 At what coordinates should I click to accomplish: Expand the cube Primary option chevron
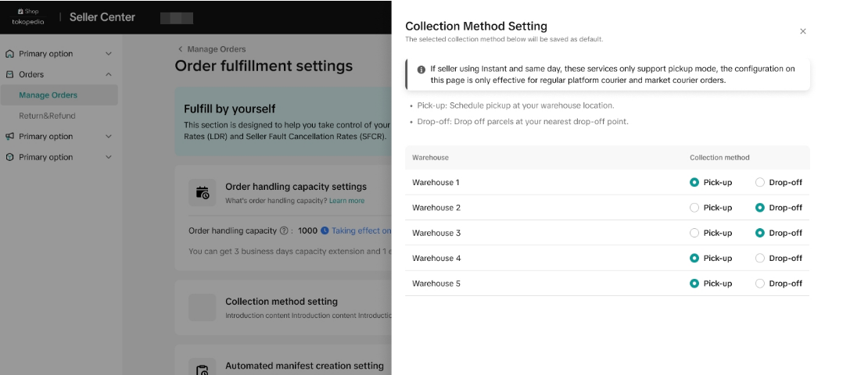click(109, 157)
